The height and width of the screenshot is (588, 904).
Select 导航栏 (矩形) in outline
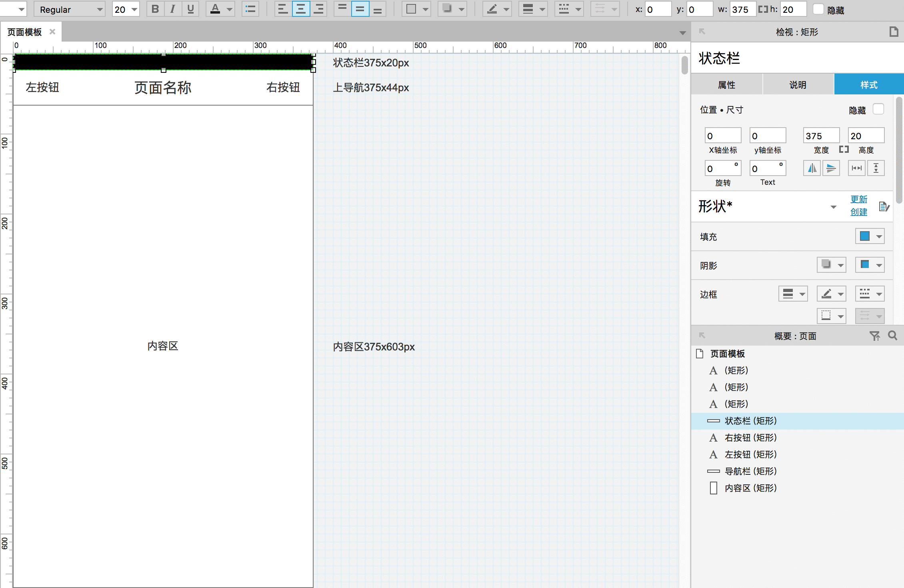798,471
